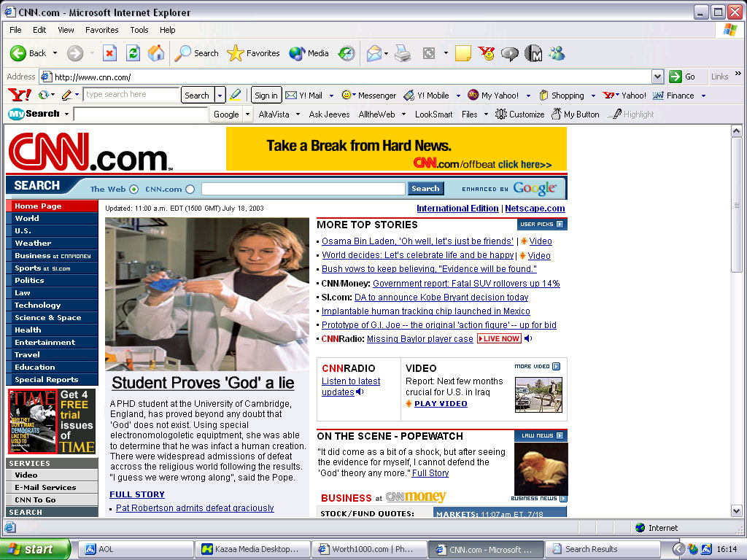Image resolution: width=747 pixels, height=560 pixels.
Task: Click the yellow sticky note toolbar icon
Action: [463, 53]
